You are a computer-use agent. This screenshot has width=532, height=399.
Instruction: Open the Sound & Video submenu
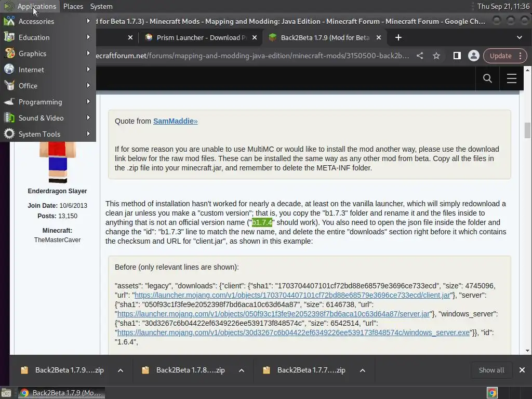click(x=48, y=118)
